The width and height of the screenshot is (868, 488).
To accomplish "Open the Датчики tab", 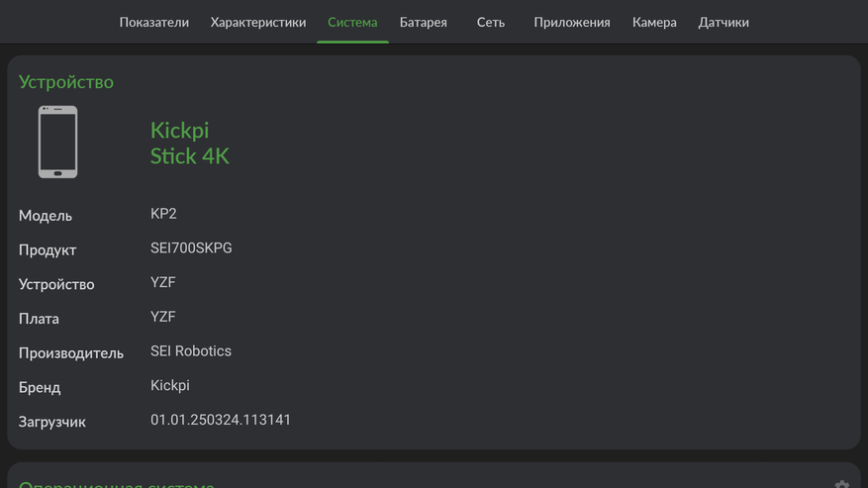I will tap(723, 22).
